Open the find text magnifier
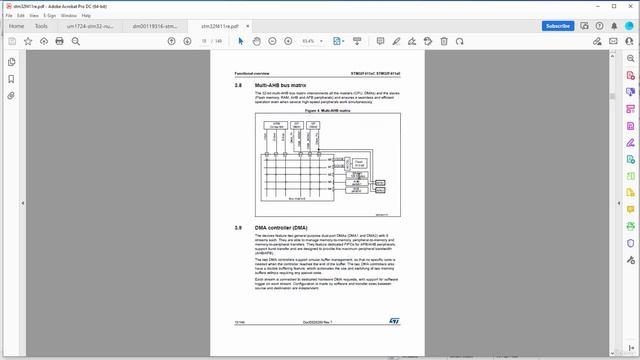640x360 pixels. [76, 41]
